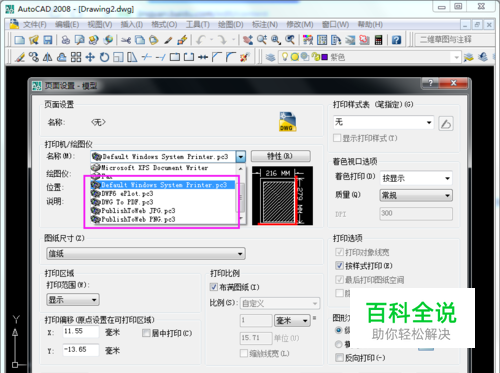The width and height of the screenshot is (500, 373).
Task: Open the 比例 dropdown showing 自定义
Action: [x=280, y=303]
